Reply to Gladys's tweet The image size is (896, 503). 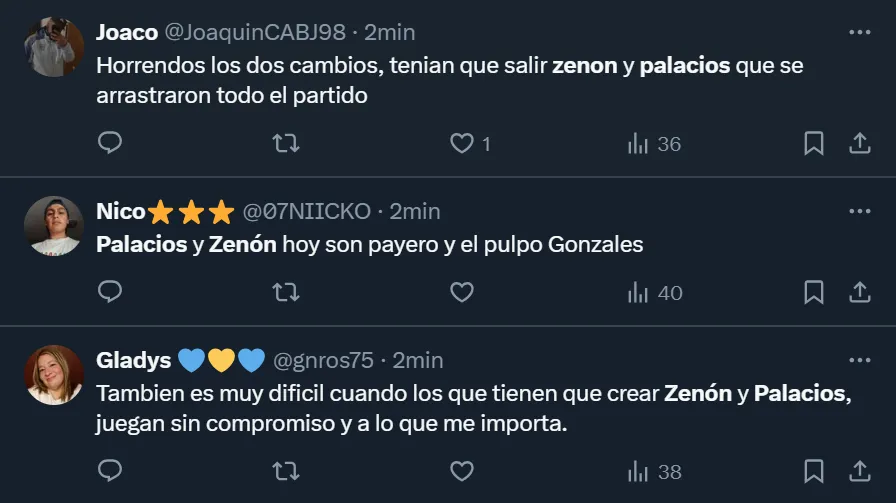click(x=110, y=471)
